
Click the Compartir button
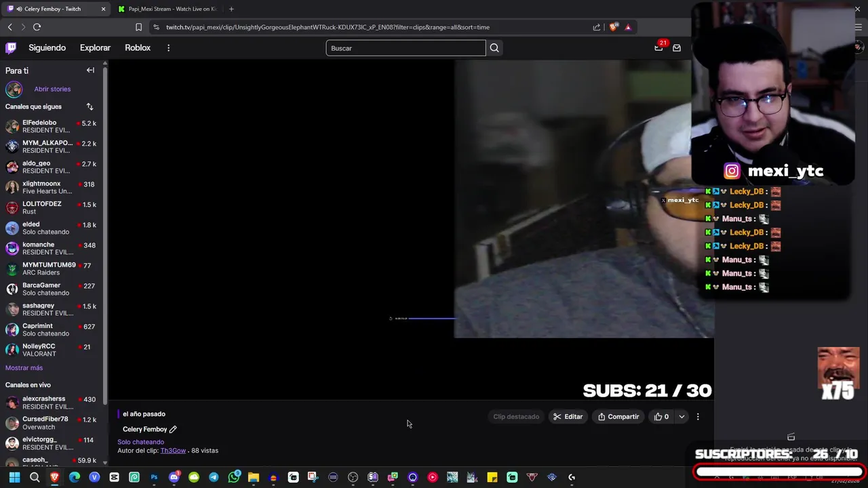[x=618, y=417]
